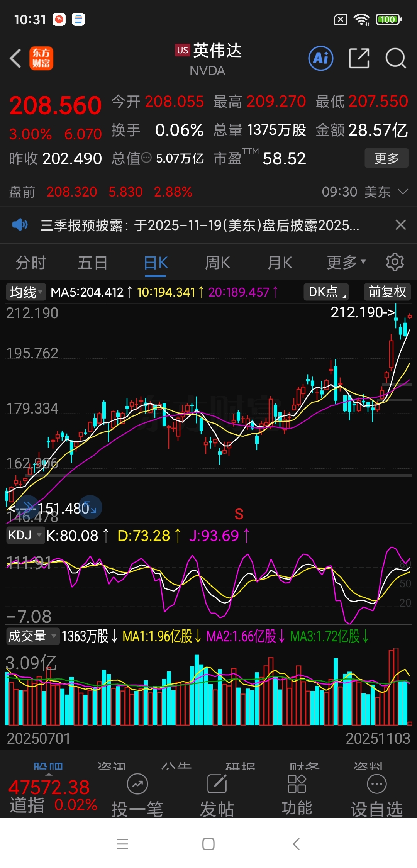Viewport: 417px width, 868px height.
Task: Tap the current price 208.560
Action: click(x=56, y=105)
